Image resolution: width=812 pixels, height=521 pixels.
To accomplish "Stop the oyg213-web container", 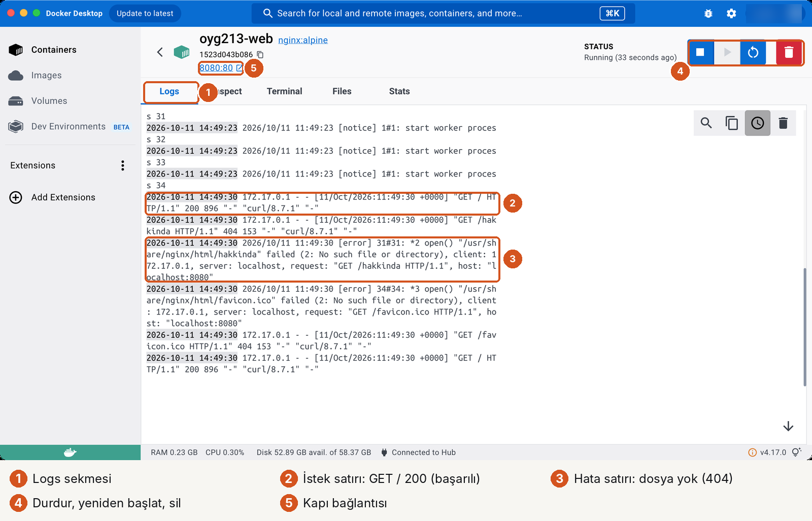I will [x=700, y=52].
